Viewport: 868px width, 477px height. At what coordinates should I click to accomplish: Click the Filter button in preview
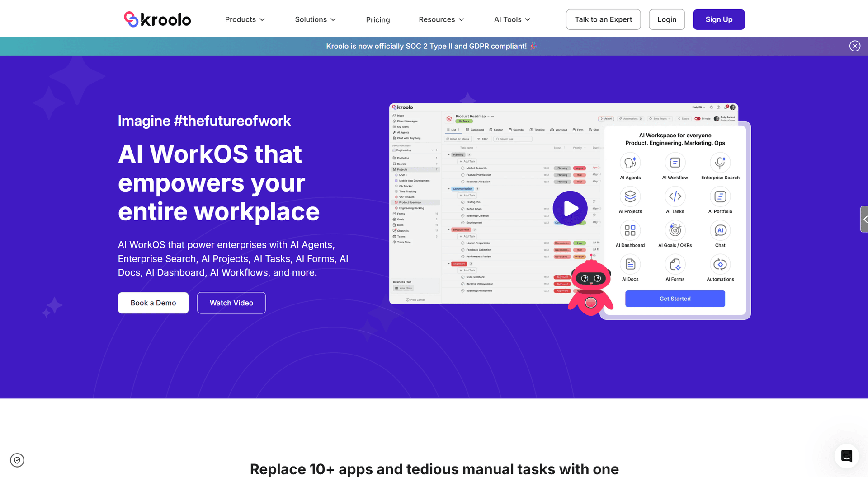(x=482, y=139)
